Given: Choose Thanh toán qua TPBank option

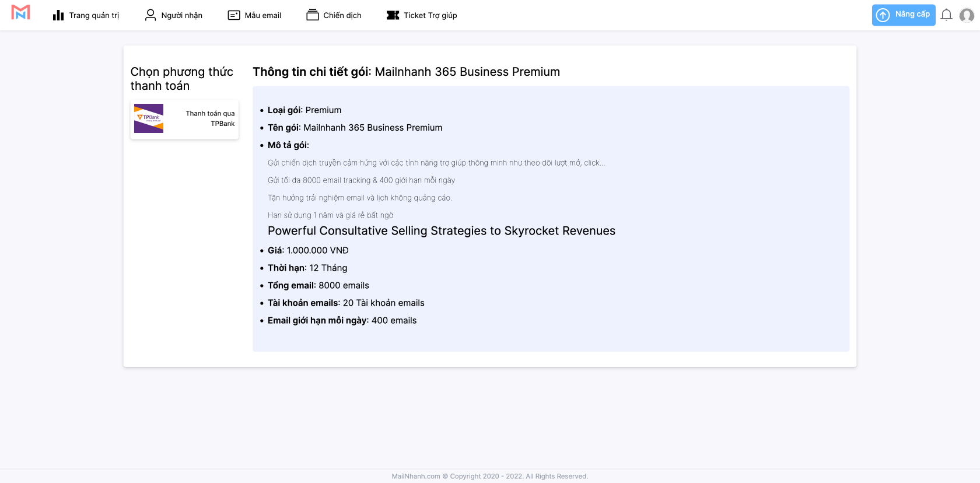Looking at the screenshot, I should pos(210,118).
